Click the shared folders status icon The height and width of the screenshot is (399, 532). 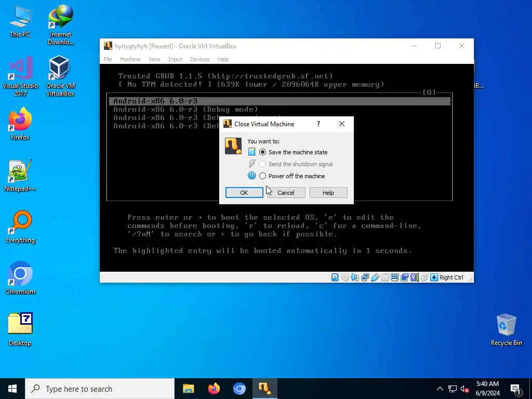coord(385,277)
